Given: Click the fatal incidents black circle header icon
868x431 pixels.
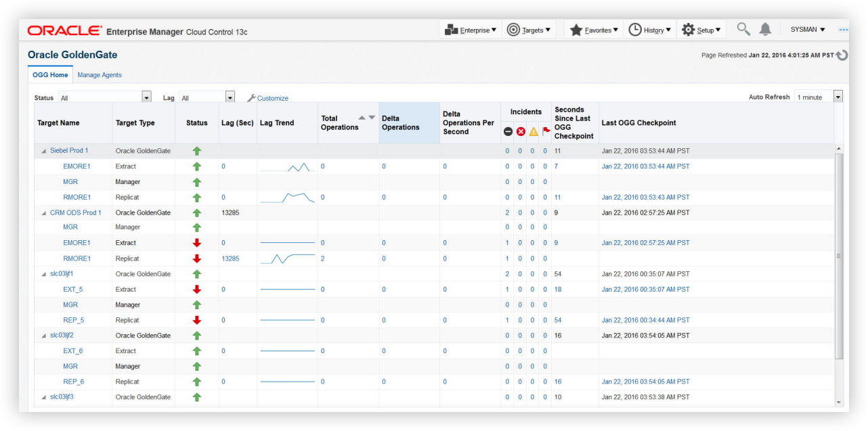Looking at the screenshot, I should click(508, 131).
